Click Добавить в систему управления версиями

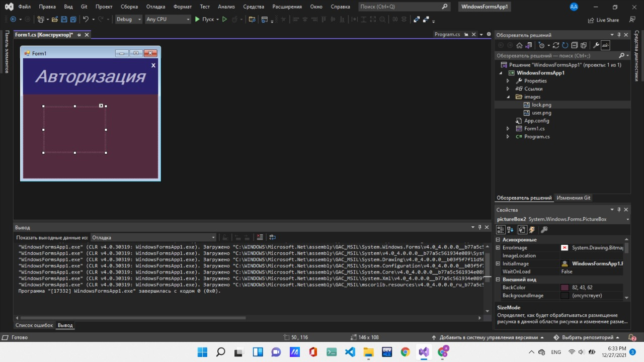point(488,337)
